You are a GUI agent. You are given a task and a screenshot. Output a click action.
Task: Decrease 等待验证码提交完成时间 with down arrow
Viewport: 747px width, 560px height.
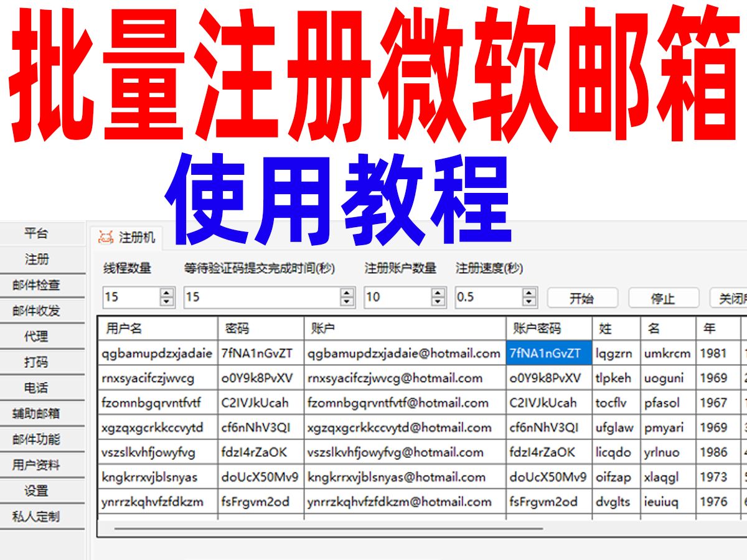point(348,302)
